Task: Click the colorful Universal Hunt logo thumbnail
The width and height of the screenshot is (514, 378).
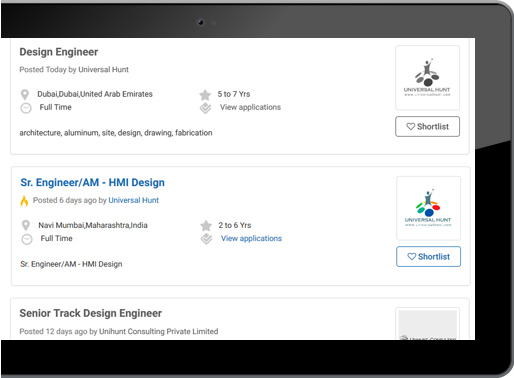Action: click(x=428, y=208)
